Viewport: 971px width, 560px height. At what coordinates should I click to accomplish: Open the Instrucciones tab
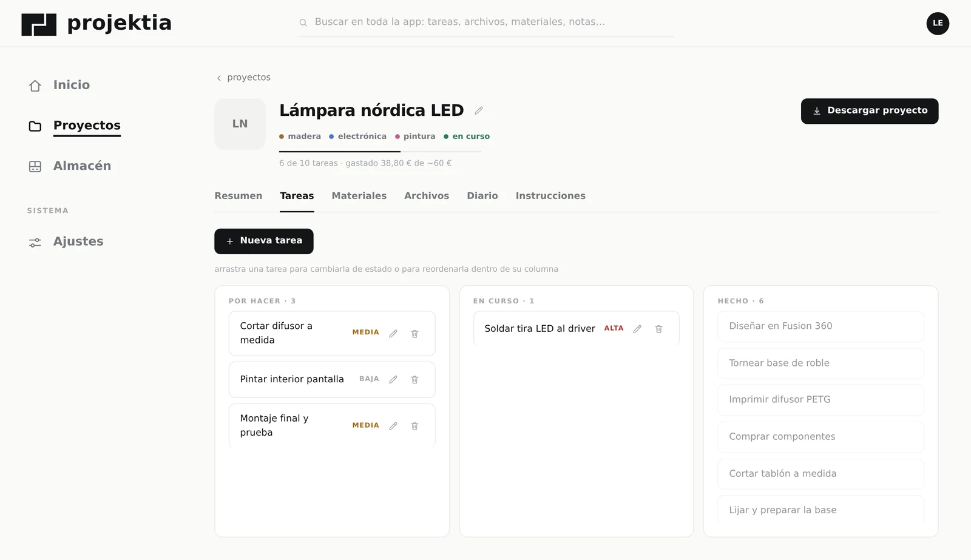point(550,196)
